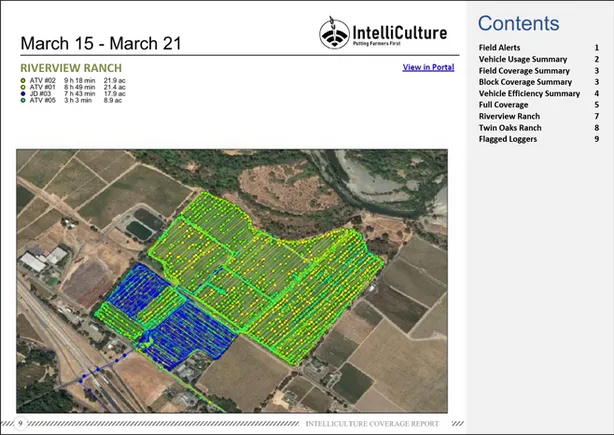Click the Contents heading
The height and width of the screenshot is (435, 614).
click(x=518, y=23)
